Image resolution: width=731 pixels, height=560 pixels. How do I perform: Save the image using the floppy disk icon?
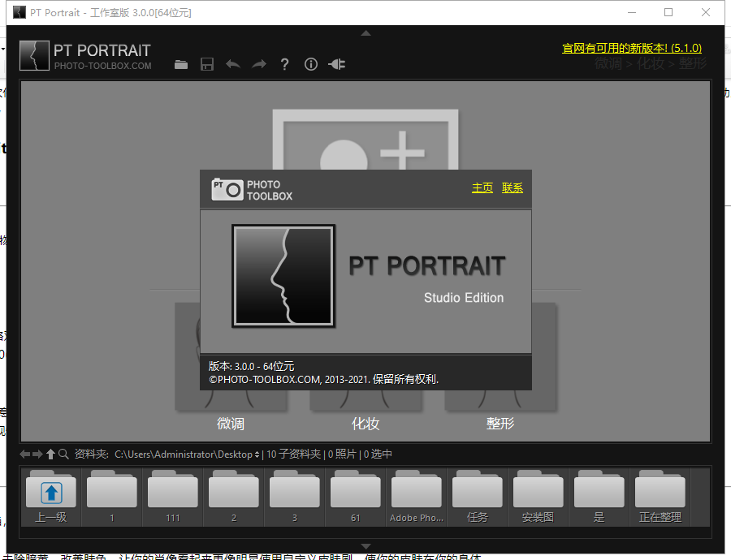(207, 64)
